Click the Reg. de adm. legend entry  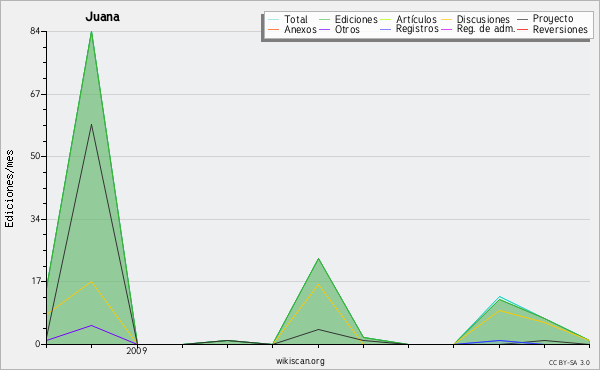click(486, 29)
